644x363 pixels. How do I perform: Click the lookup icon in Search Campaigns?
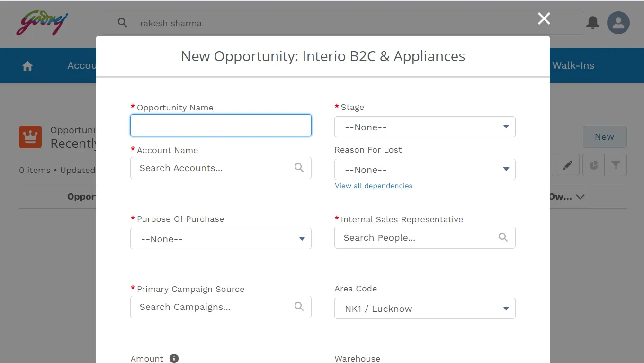tap(299, 307)
